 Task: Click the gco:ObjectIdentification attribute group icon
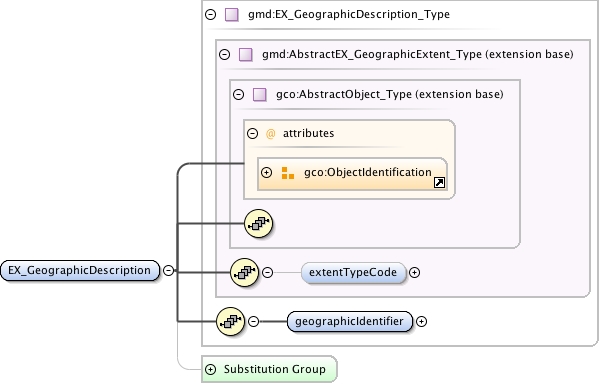coord(288,173)
